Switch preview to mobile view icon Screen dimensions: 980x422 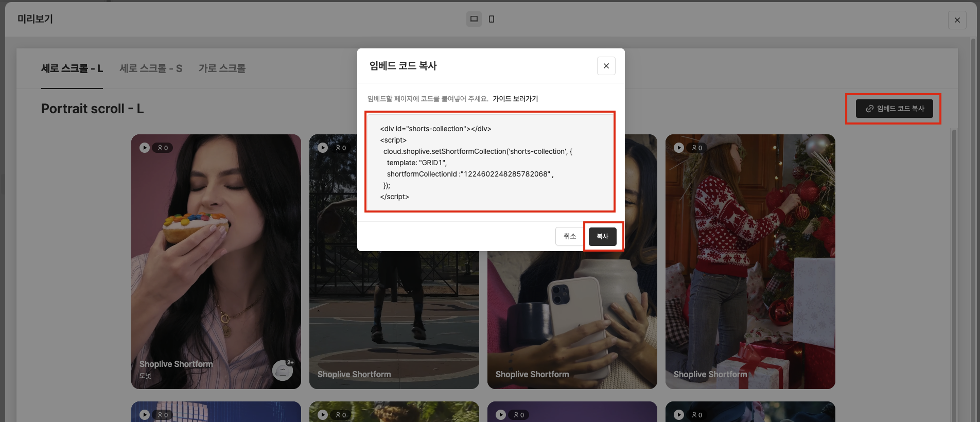point(492,19)
